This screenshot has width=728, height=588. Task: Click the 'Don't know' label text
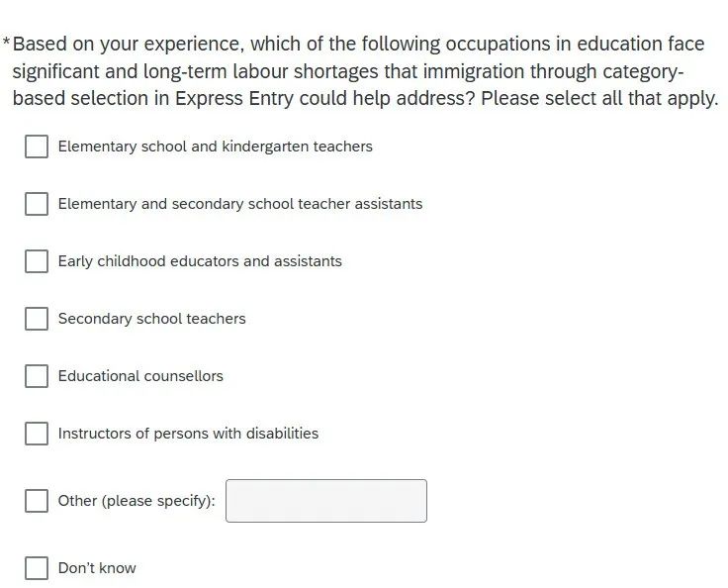(x=97, y=568)
